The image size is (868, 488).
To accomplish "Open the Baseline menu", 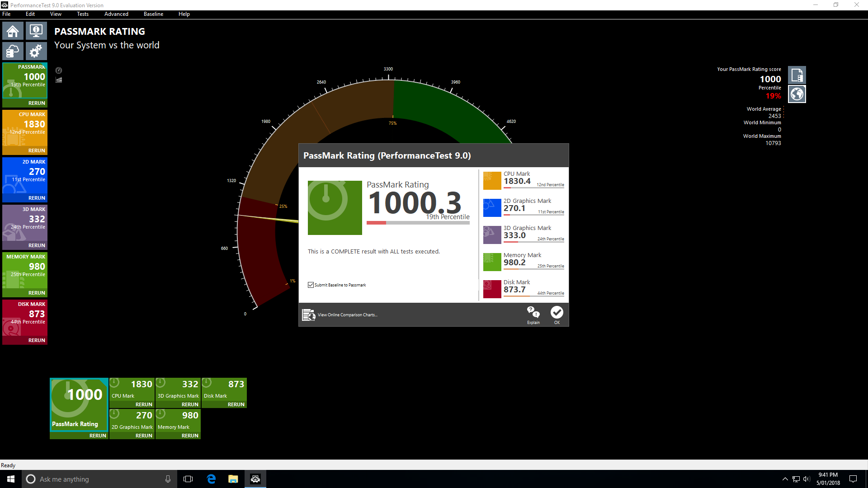I will (153, 14).
